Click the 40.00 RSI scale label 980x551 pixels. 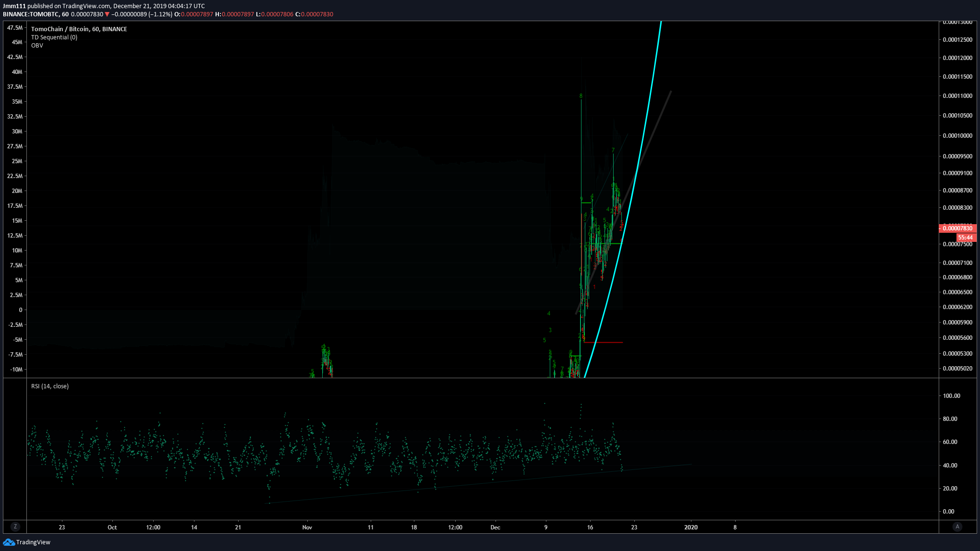(x=950, y=466)
